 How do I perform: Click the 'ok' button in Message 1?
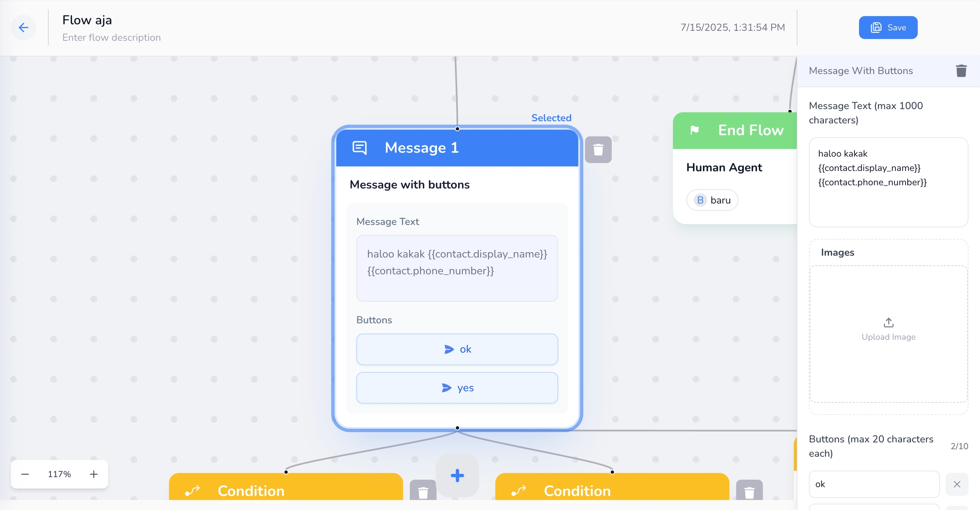(x=457, y=349)
